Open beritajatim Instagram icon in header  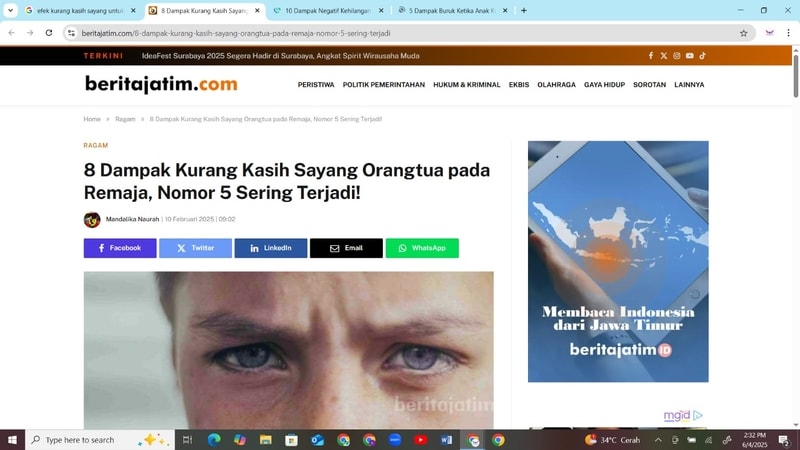pos(677,56)
